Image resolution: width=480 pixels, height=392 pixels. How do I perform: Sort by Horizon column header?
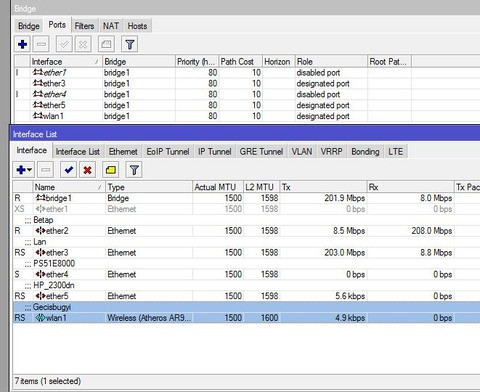click(278, 62)
